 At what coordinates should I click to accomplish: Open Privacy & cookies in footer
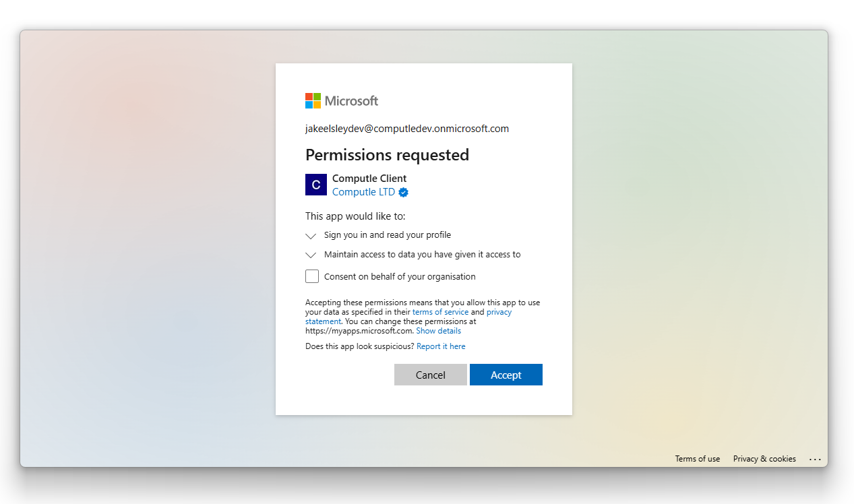(764, 459)
